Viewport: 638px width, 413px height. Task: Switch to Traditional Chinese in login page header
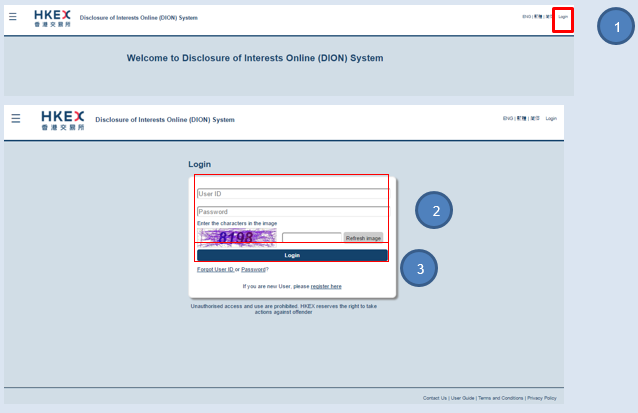[521, 119]
